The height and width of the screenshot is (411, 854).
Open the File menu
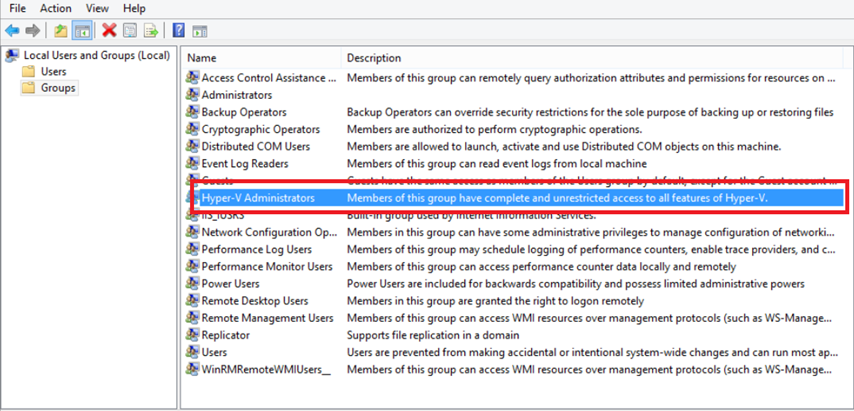17,8
